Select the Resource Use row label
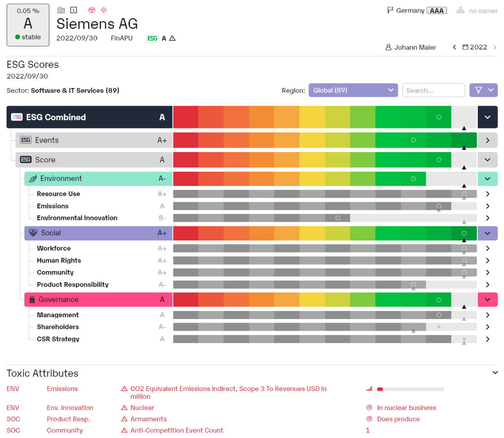 coord(58,194)
